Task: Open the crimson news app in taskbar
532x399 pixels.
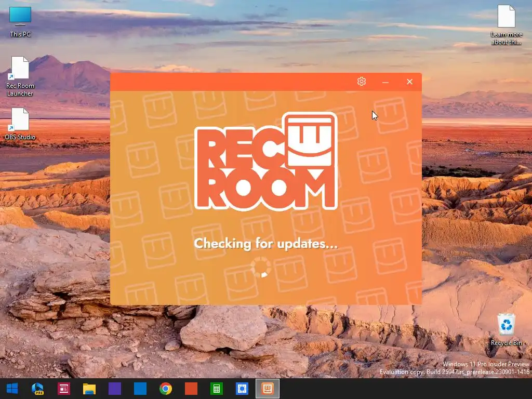Action: coord(63,389)
